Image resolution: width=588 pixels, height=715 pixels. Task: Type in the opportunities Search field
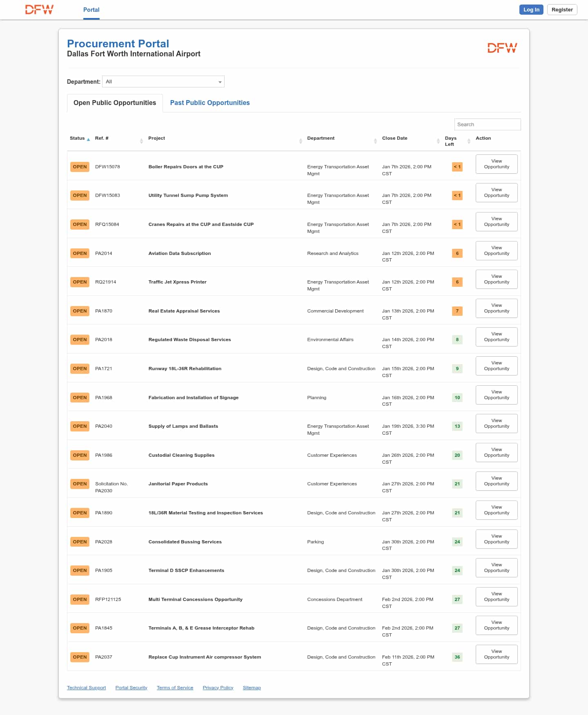click(x=487, y=125)
